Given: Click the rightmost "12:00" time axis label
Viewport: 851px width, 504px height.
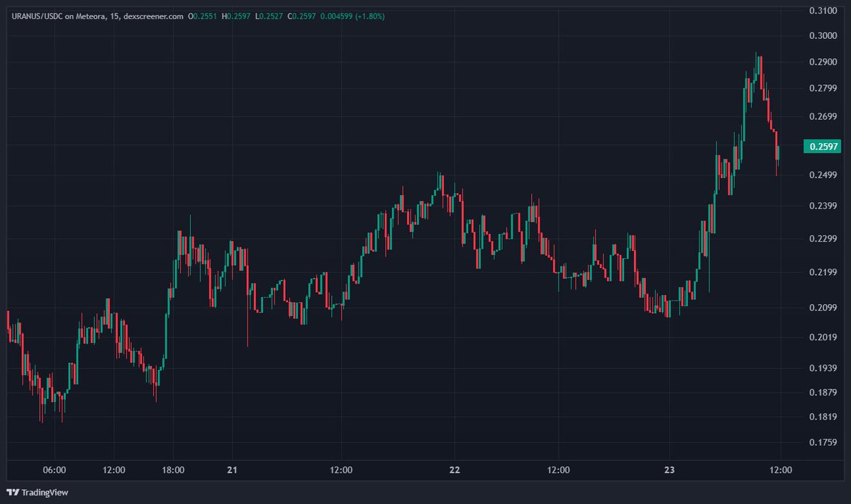Looking at the screenshot, I should [x=781, y=469].
